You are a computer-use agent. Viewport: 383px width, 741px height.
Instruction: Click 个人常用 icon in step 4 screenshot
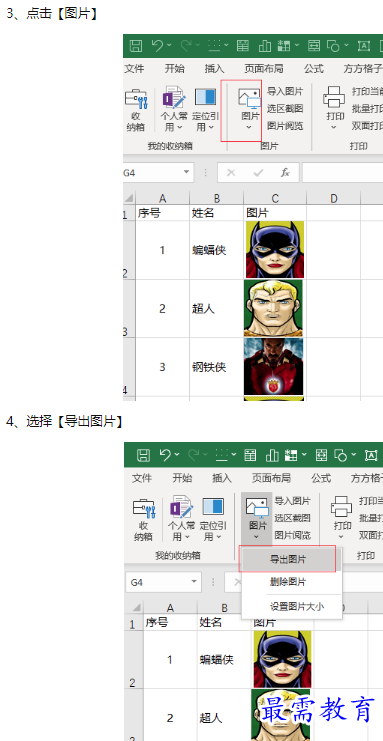coord(182,507)
